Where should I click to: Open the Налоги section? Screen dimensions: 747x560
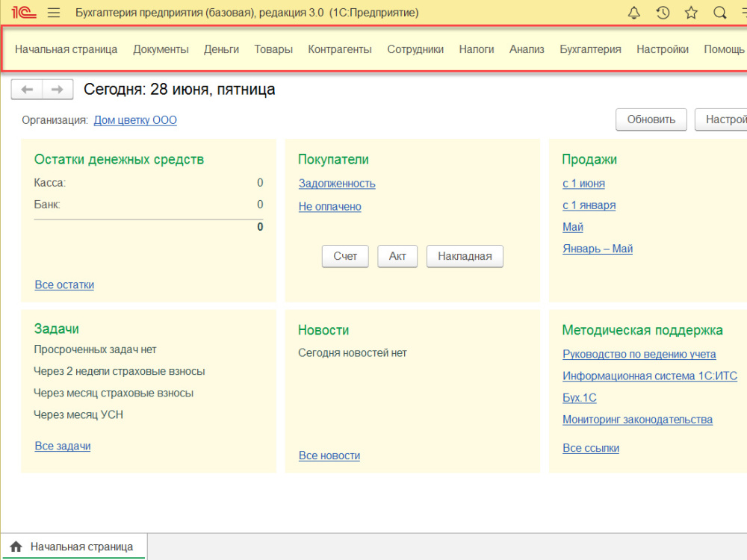[x=477, y=49]
